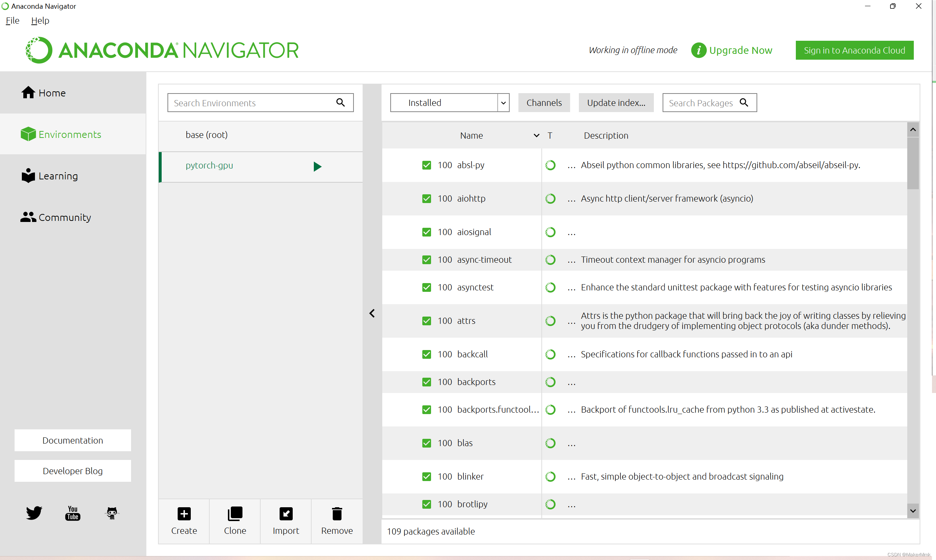Click the async-timeout conda type icon
The width and height of the screenshot is (936, 560).
coord(550,259)
